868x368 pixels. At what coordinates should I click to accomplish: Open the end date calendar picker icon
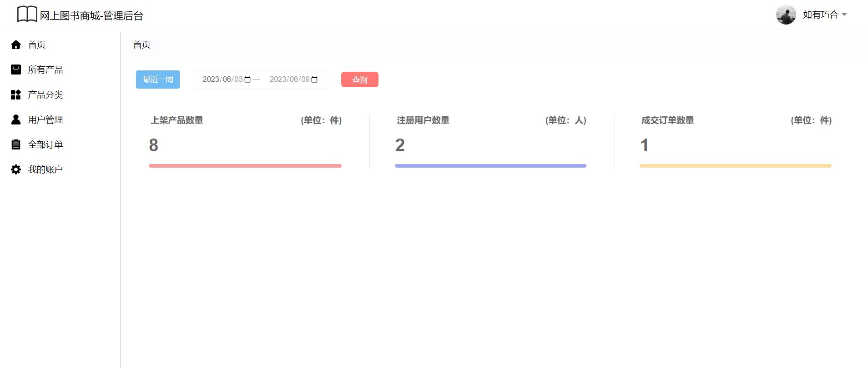tap(314, 80)
